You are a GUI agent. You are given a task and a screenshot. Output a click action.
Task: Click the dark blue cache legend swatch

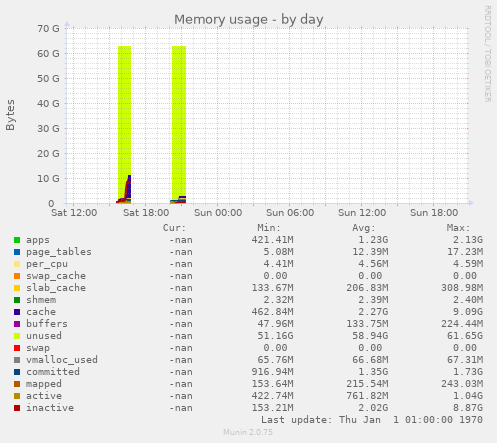tap(17, 312)
